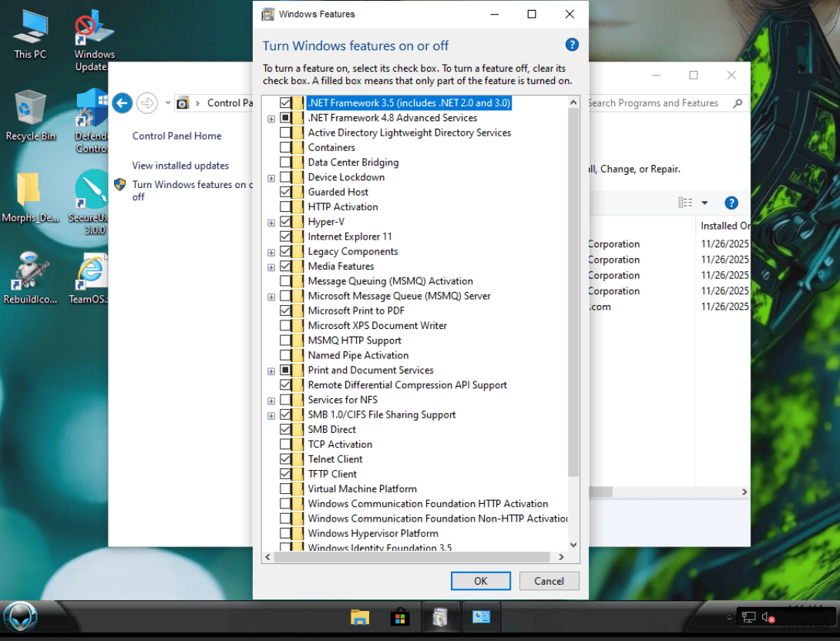The width and height of the screenshot is (840, 641).
Task: Expand the Hyper-V feature tree
Action: click(271, 223)
